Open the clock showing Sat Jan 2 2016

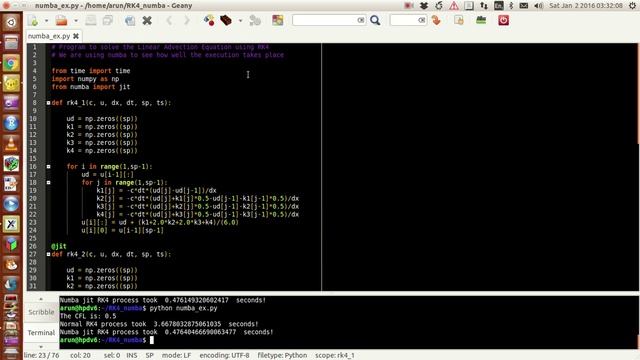click(x=586, y=6)
